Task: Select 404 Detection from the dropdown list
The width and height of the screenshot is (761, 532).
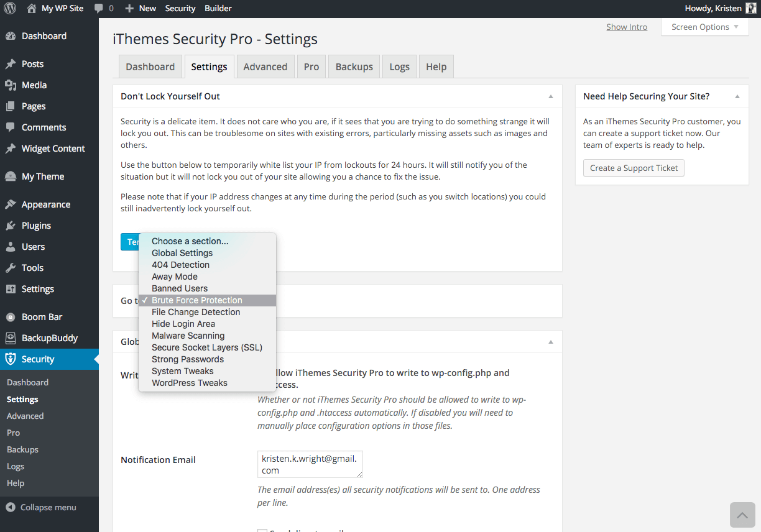Action: pos(207,265)
